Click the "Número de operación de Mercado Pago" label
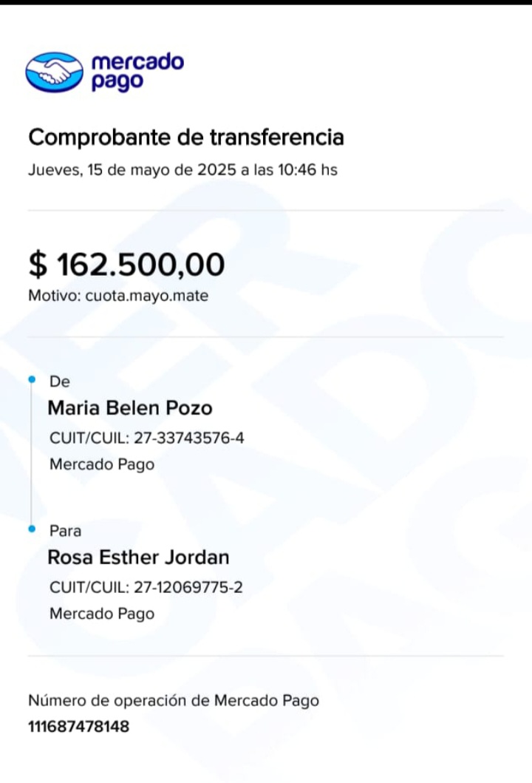 [174, 701]
